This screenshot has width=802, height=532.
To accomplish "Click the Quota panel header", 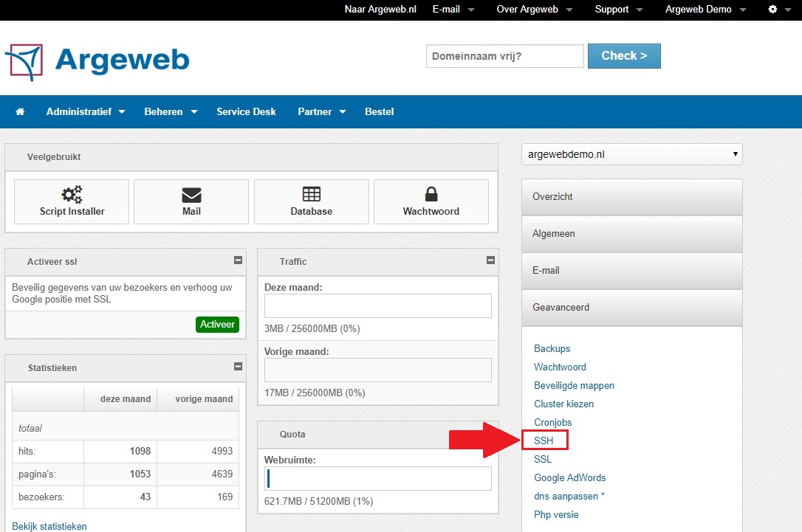I will pos(378,435).
